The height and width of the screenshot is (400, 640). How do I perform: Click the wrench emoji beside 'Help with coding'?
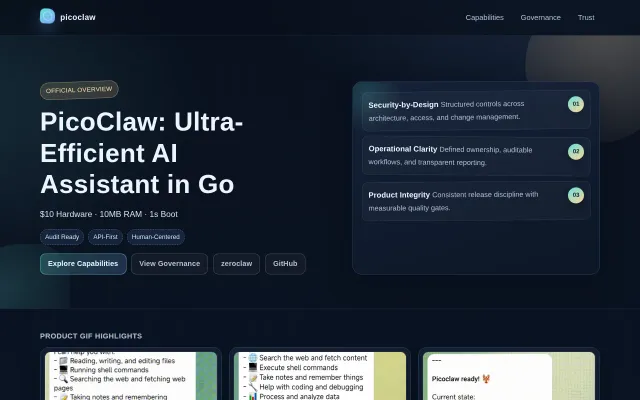tap(253, 387)
